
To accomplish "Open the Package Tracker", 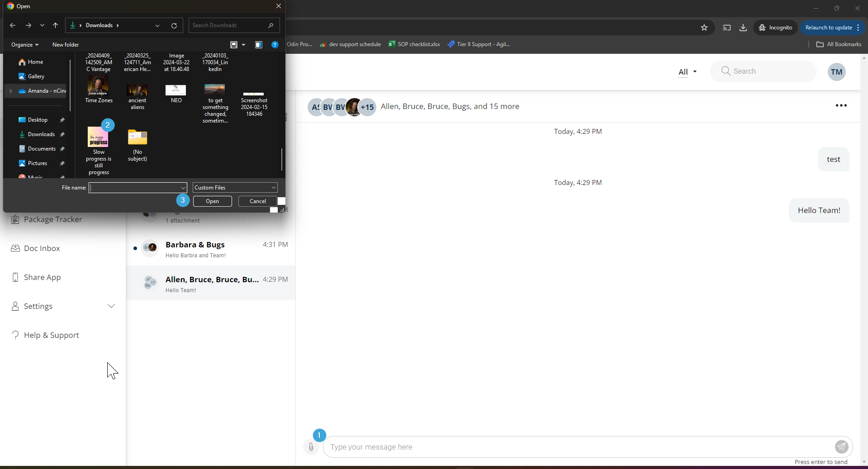I will [52, 219].
